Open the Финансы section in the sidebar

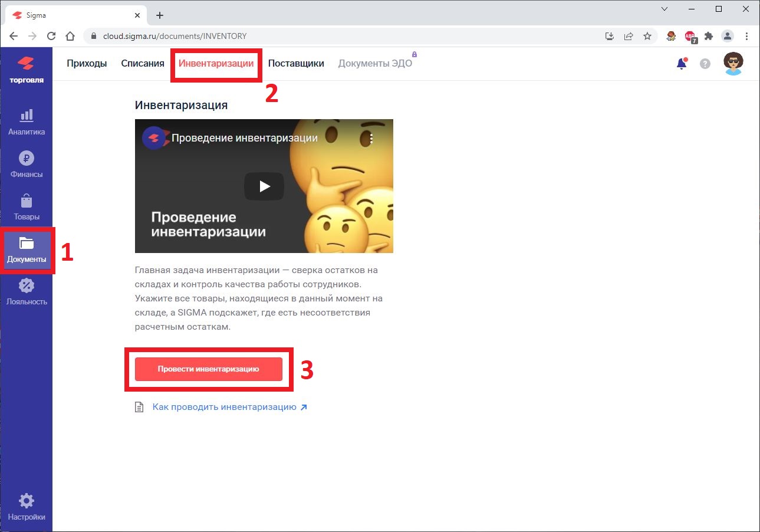[x=27, y=165]
